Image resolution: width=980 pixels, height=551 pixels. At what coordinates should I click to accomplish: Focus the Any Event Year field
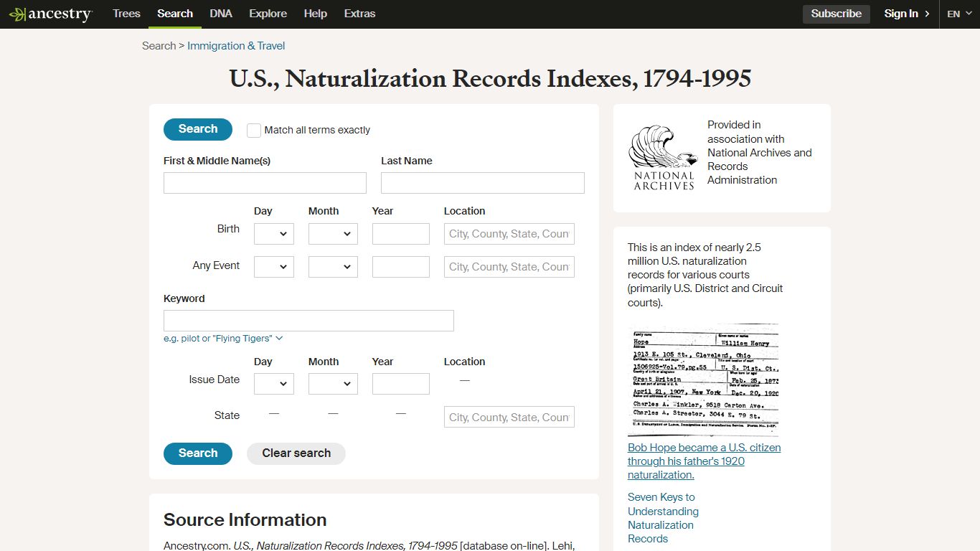pos(401,267)
